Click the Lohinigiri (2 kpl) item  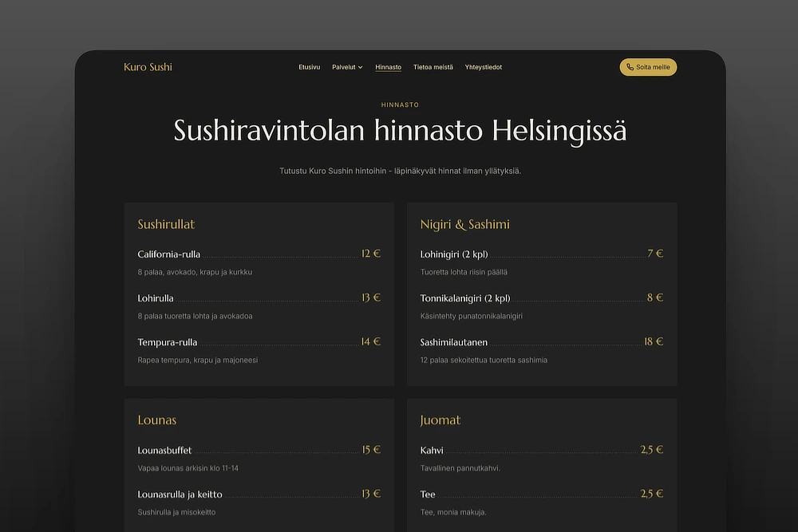(453, 254)
